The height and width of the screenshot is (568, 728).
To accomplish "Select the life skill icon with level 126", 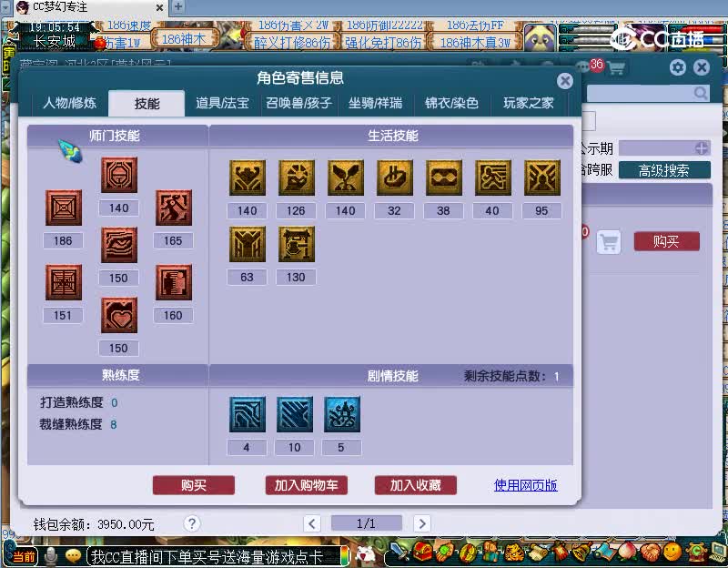I will [297, 177].
